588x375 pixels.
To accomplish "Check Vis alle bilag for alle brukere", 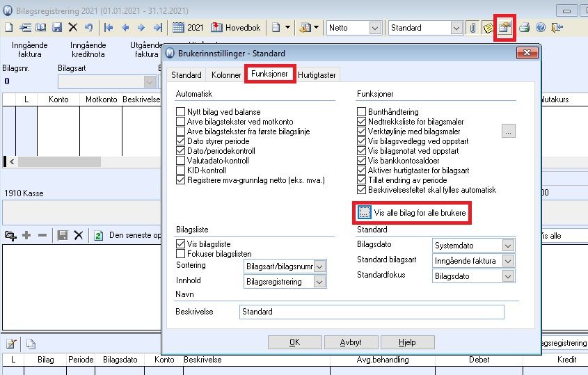I will (364, 213).
